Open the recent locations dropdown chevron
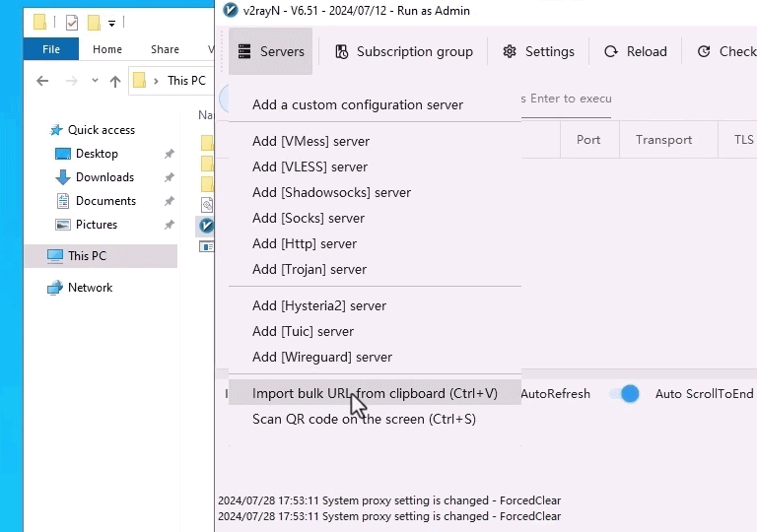757x532 pixels. [x=95, y=81]
